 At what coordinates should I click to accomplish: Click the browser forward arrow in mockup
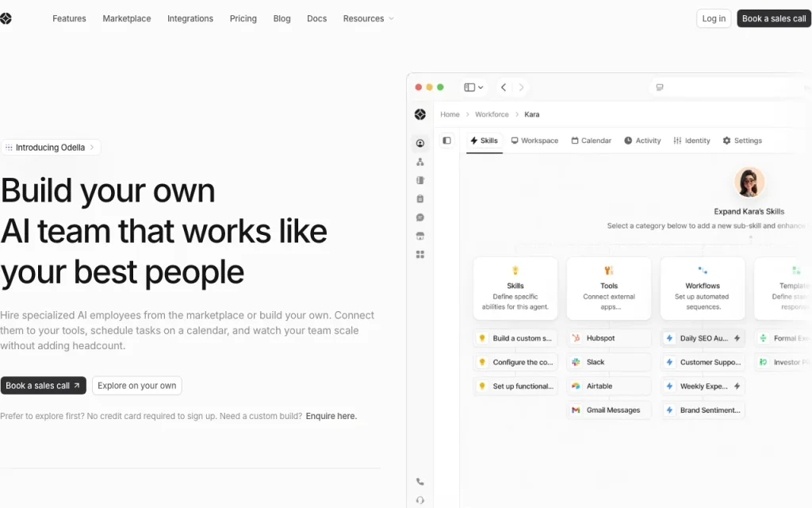521,87
